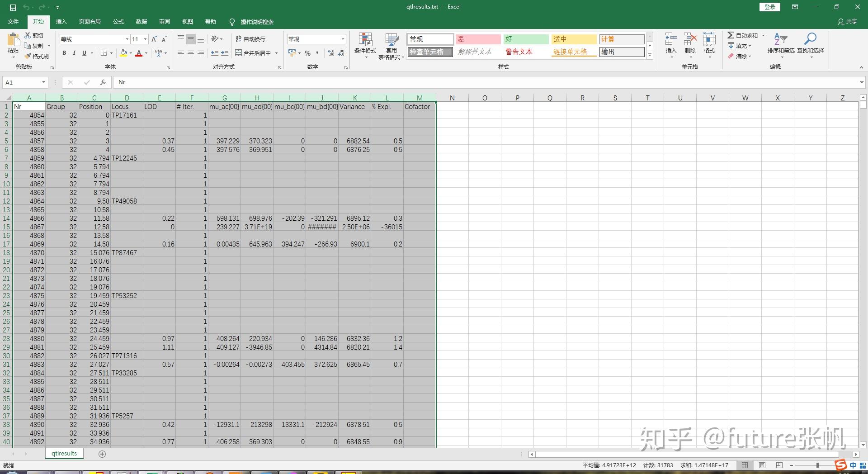868x474 pixels.
Task: Click the Sign in (登录) button
Action: tap(770, 7)
